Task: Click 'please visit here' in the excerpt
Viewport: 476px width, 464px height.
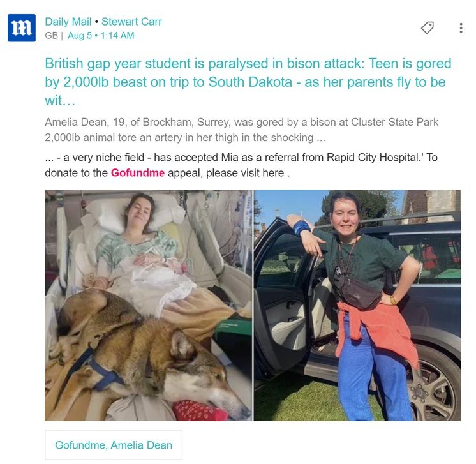Action: [x=245, y=173]
